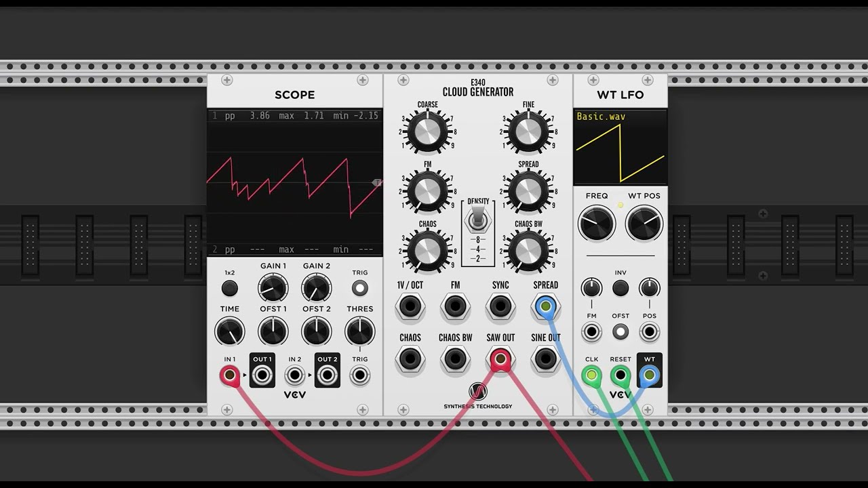Viewport: 868px width, 488px height.
Task: Click the CHAOS BW knob
Action: (x=528, y=251)
